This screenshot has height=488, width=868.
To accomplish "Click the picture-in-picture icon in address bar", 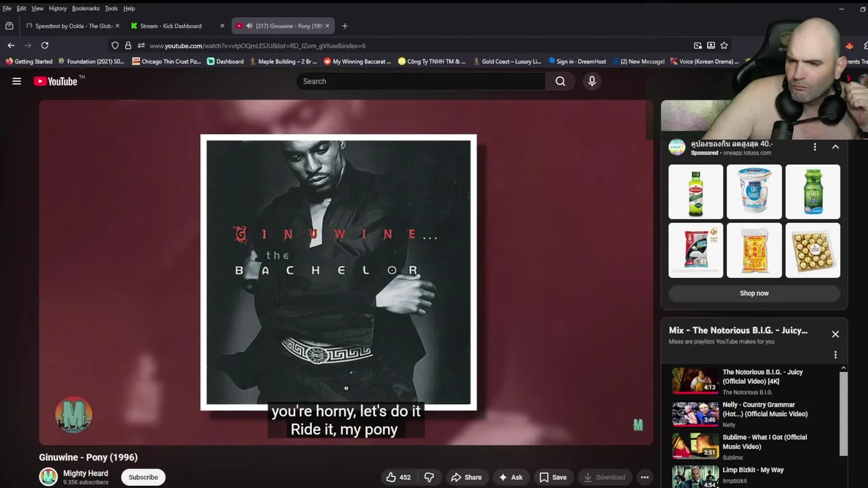I will (x=698, y=45).
